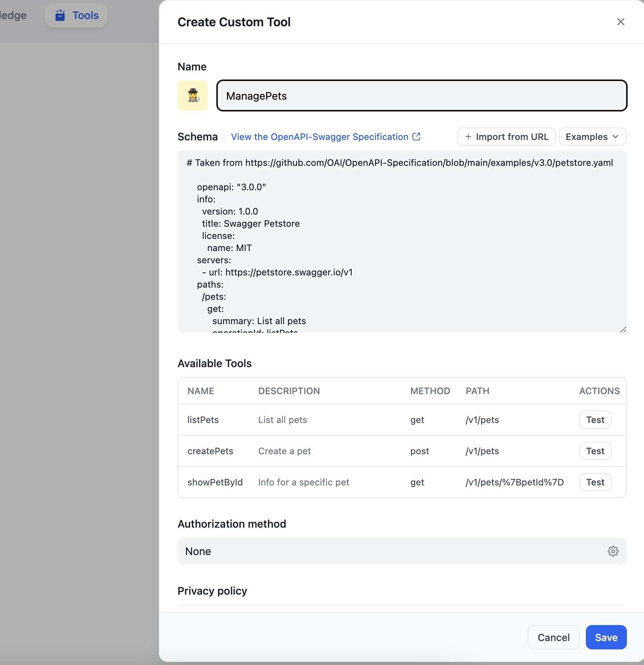This screenshot has width=644, height=665.
Task: Test the showPetById tool
Action: 595,482
